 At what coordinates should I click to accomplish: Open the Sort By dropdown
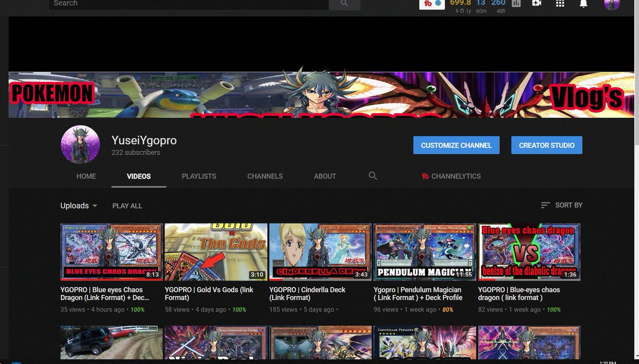point(561,205)
